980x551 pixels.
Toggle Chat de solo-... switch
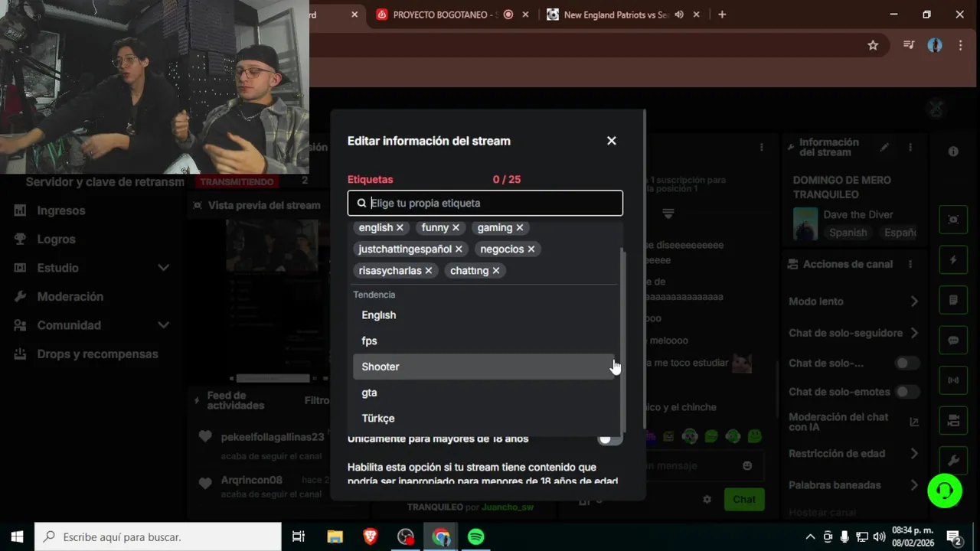(907, 364)
